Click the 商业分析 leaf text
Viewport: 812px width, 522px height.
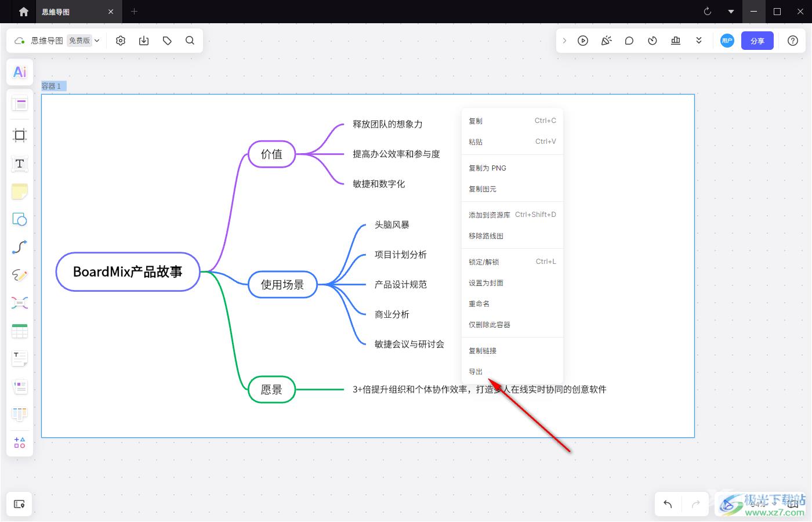click(x=392, y=314)
